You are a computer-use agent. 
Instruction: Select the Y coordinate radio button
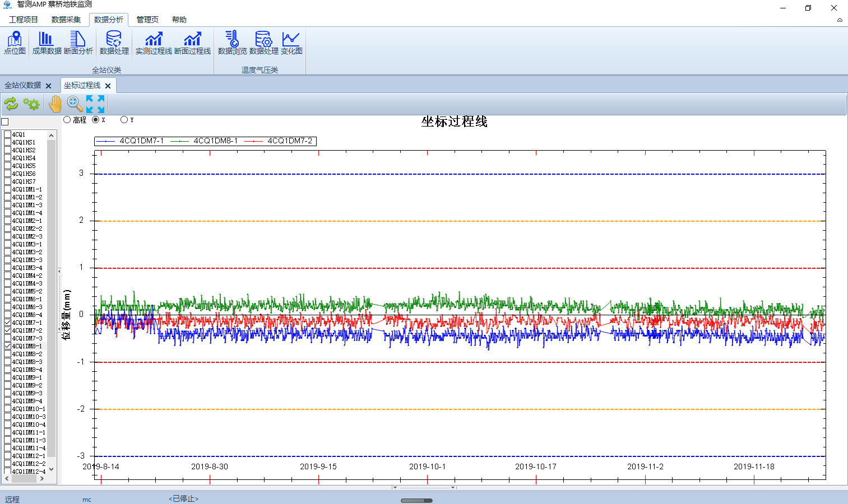[x=124, y=120]
